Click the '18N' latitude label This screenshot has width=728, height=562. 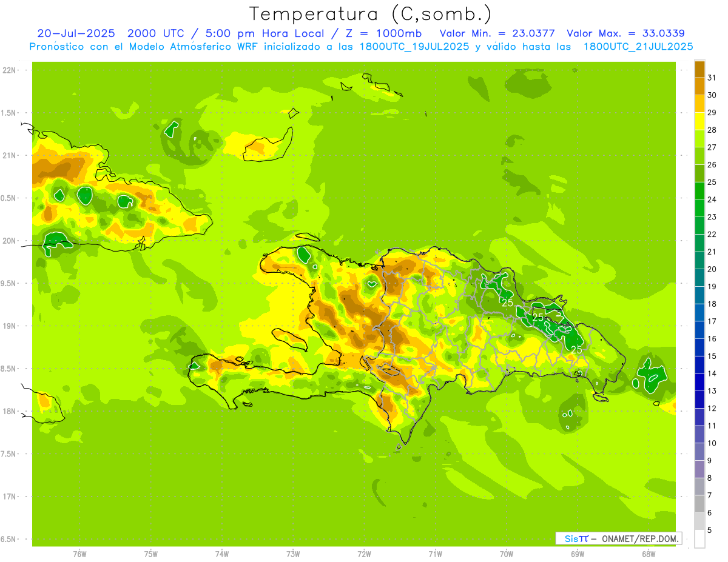[x=10, y=411]
